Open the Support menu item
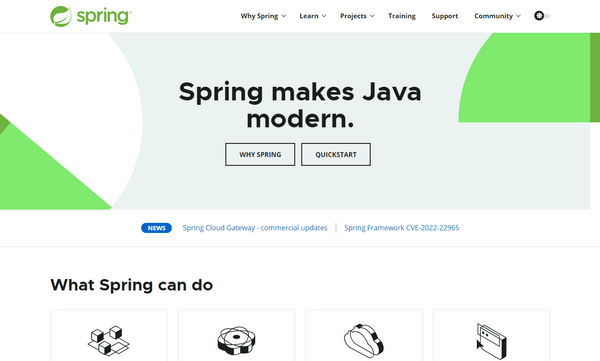The height and width of the screenshot is (361, 600). [445, 16]
